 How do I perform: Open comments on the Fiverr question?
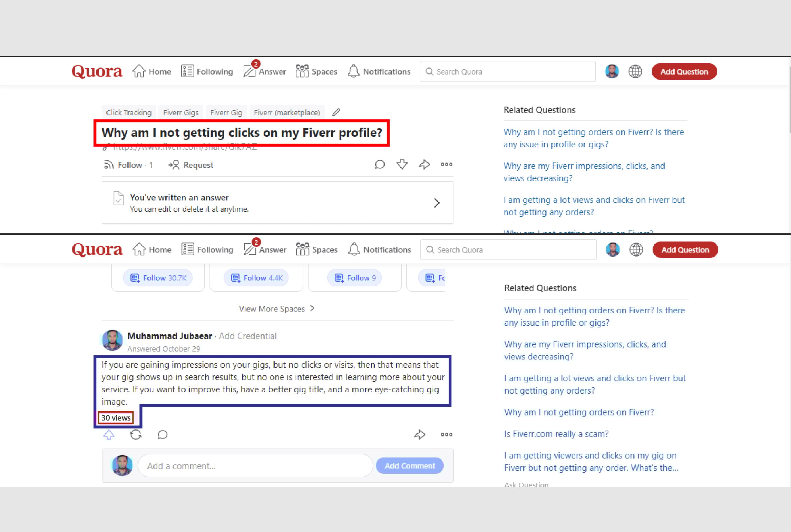pyautogui.click(x=380, y=165)
